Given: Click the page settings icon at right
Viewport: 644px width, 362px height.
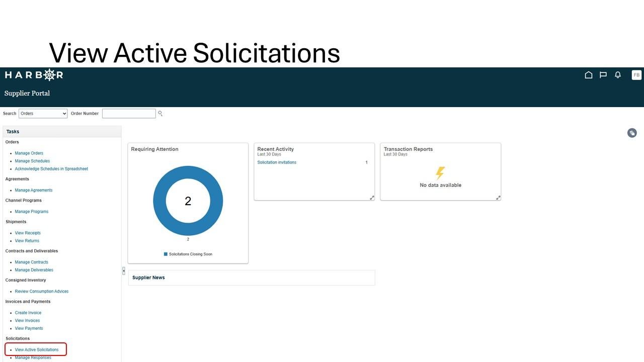Looking at the screenshot, I should click(632, 133).
